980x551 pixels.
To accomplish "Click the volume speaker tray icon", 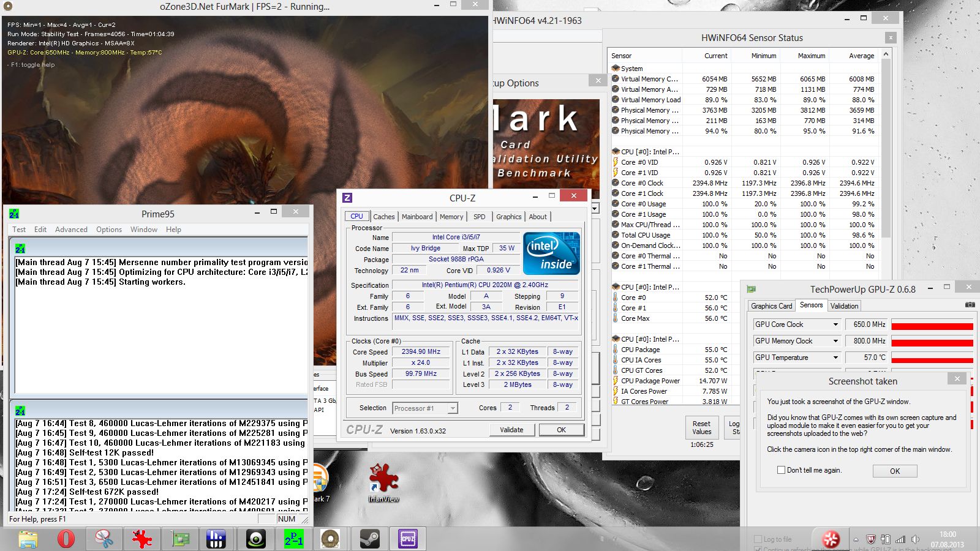I will [914, 539].
